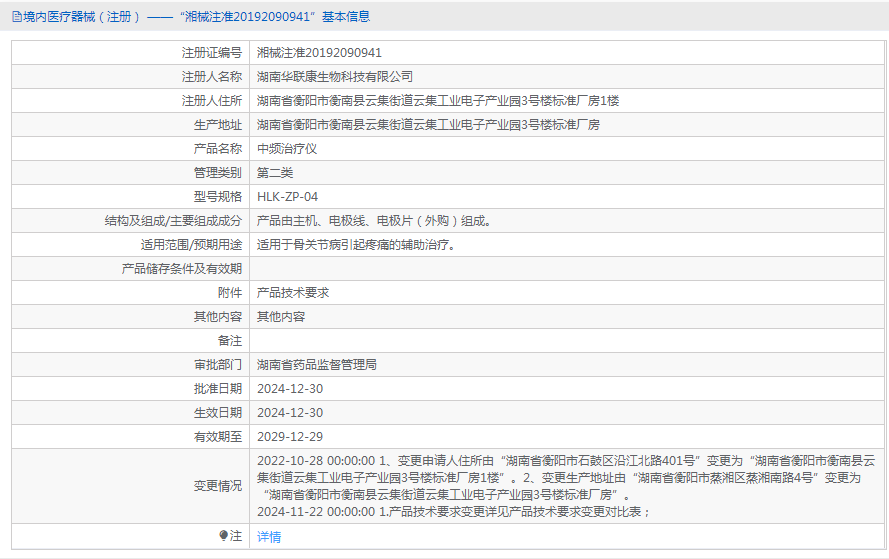The image size is (889, 559).
Task: Select the label 生产地址
Action: click(218, 125)
